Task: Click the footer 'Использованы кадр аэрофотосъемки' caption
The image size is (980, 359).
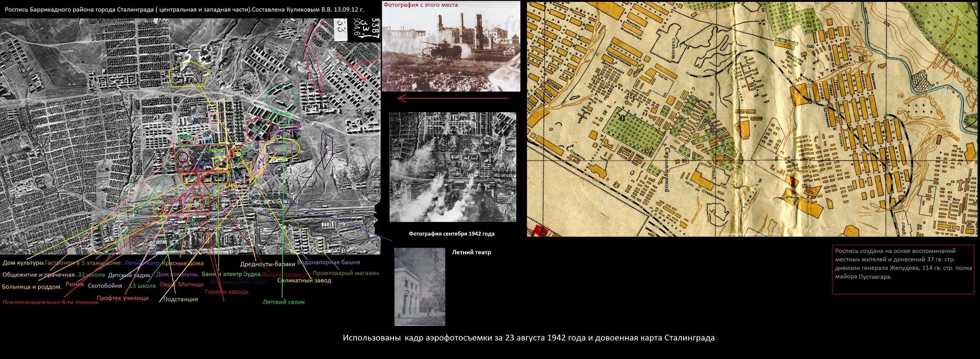Action: [x=528, y=338]
